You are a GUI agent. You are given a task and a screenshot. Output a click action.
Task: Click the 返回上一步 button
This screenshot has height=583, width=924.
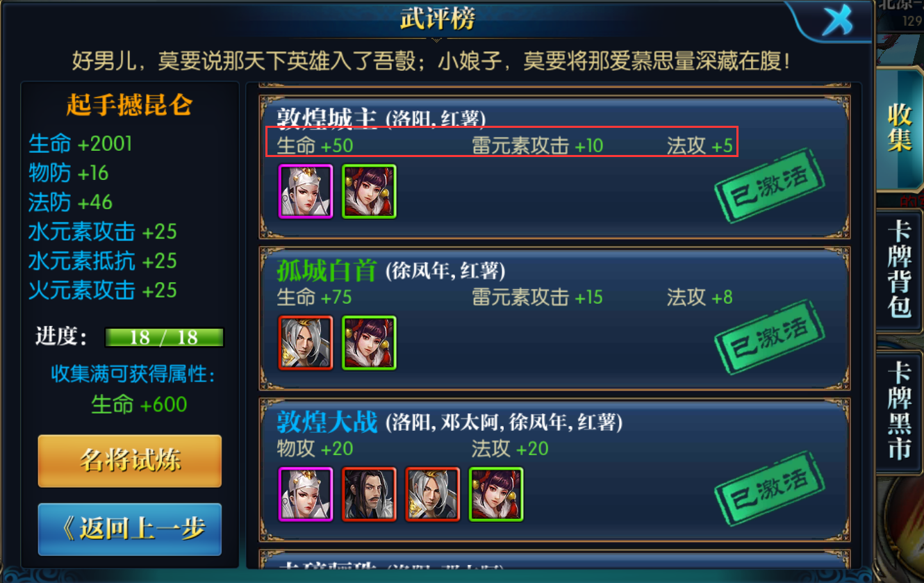pos(130,529)
